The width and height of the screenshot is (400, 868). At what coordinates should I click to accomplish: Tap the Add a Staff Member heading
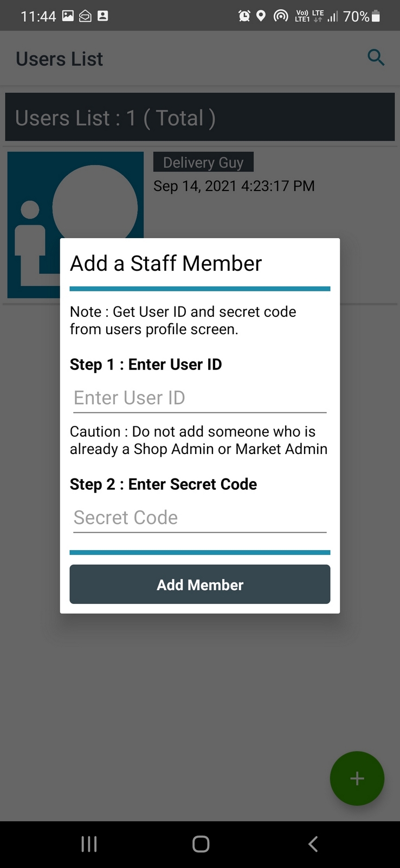click(166, 264)
